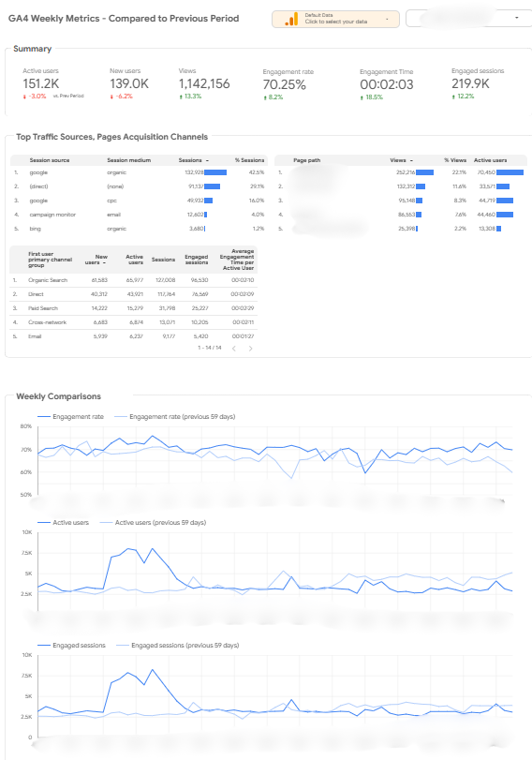This screenshot has height=760, width=532.
Task: Select the Direct channel row
Action: coord(133,294)
